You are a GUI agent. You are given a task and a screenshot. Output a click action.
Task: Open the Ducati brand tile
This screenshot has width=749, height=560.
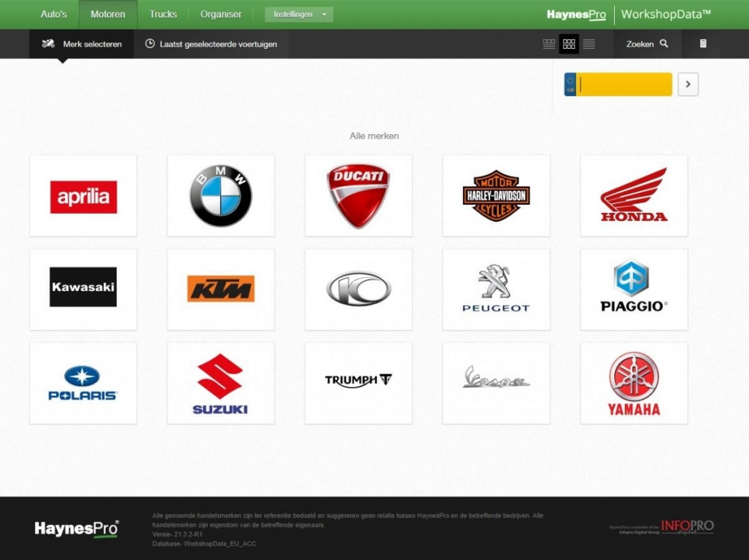pyautogui.click(x=358, y=195)
